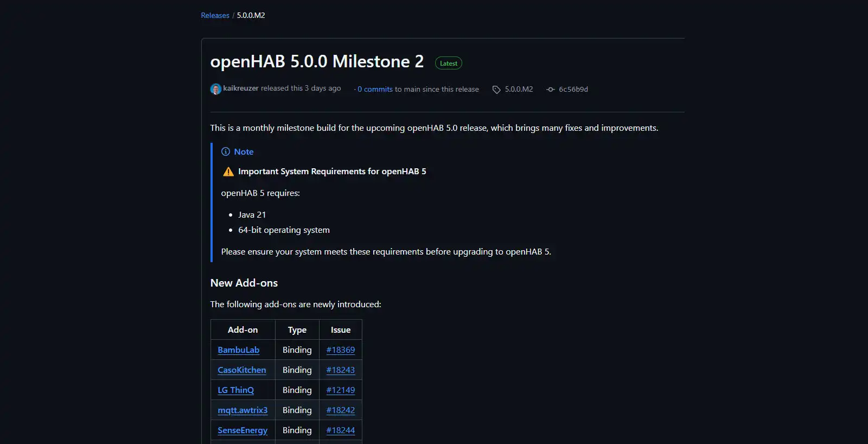Open the LG ThinQ add-on link
The height and width of the screenshot is (444, 868).
click(x=235, y=390)
